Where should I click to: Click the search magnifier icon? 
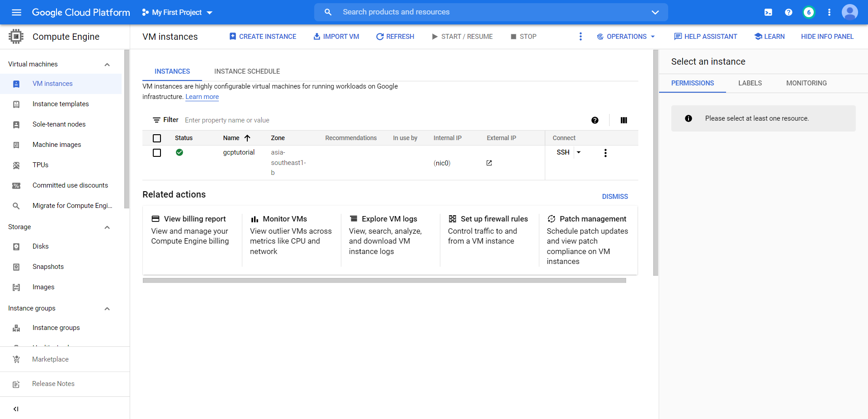tap(328, 12)
